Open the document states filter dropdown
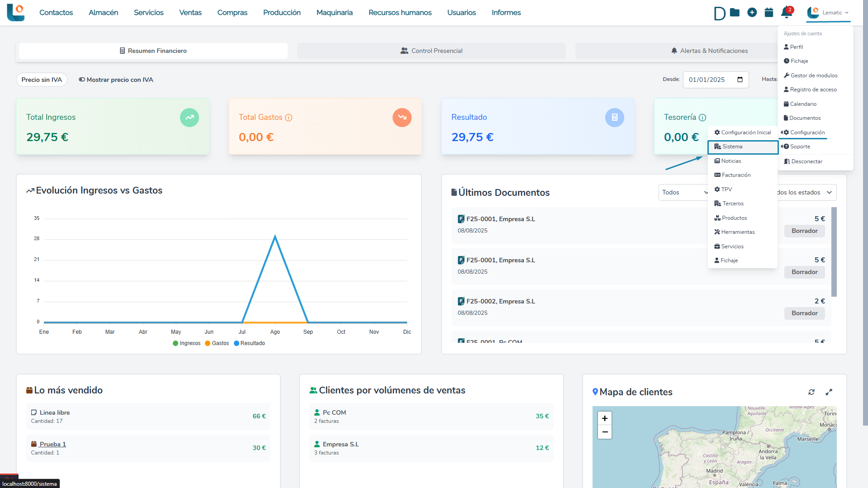 click(805, 193)
